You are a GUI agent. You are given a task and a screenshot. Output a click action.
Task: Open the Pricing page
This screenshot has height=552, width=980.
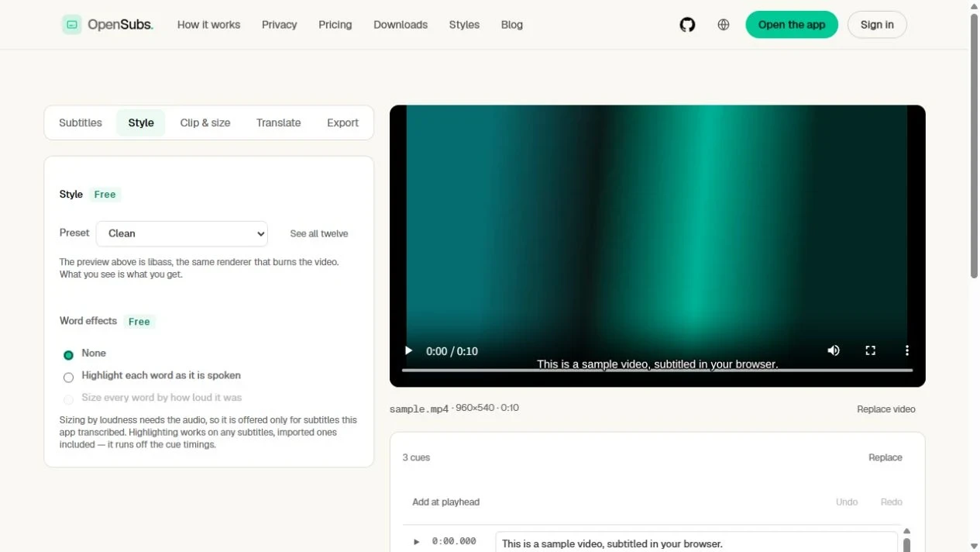click(335, 25)
